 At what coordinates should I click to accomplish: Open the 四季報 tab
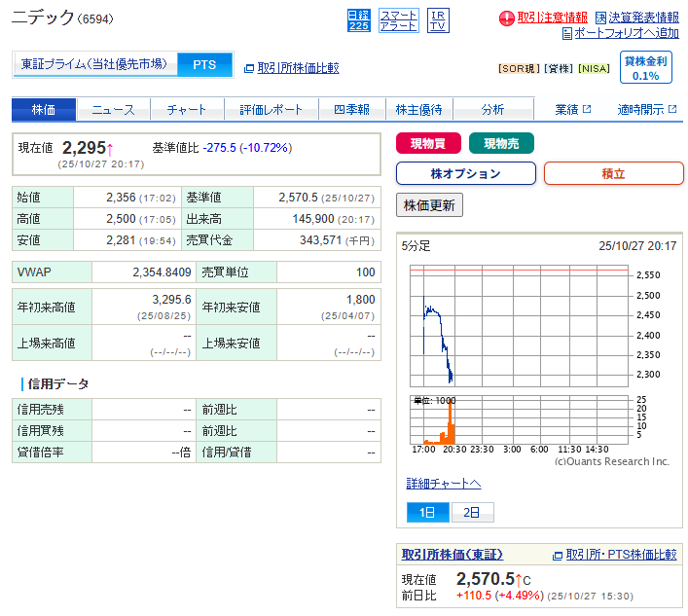(x=351, y=109)
